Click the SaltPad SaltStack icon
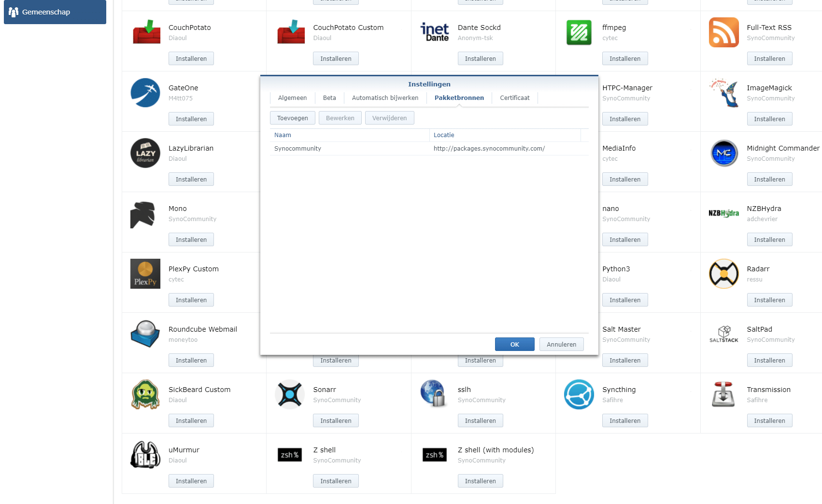The height and width of the screenshot is (504, 822). pyautogui.click(x=723, y=334)
